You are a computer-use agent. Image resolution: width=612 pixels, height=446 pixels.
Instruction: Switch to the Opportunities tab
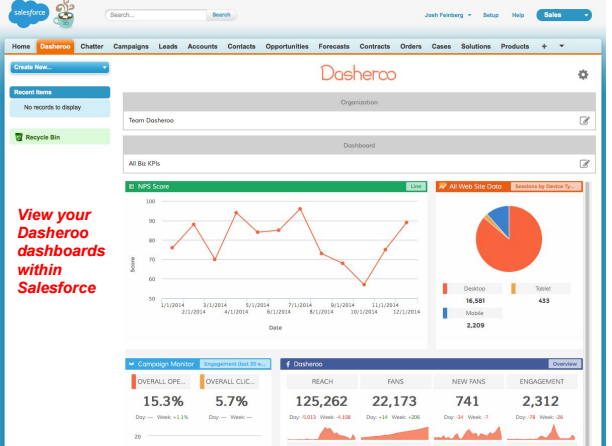tap(287, 46)
